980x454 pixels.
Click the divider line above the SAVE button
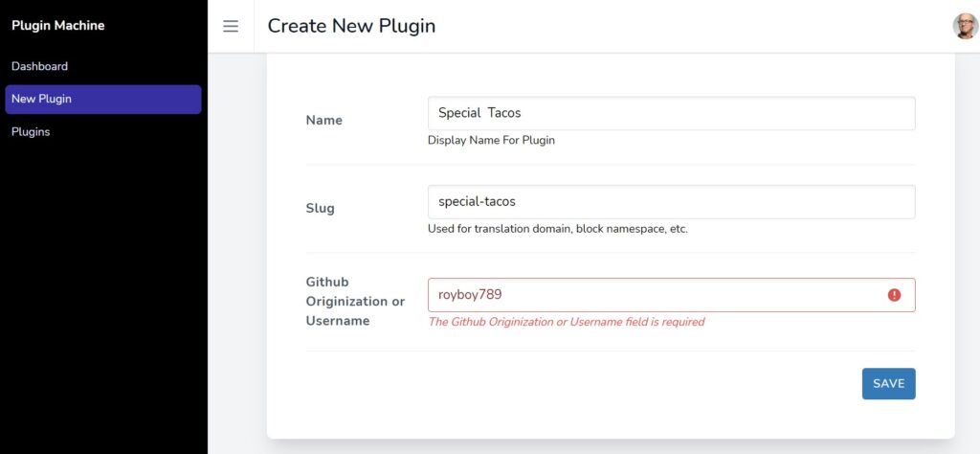(x=611, y=351)
